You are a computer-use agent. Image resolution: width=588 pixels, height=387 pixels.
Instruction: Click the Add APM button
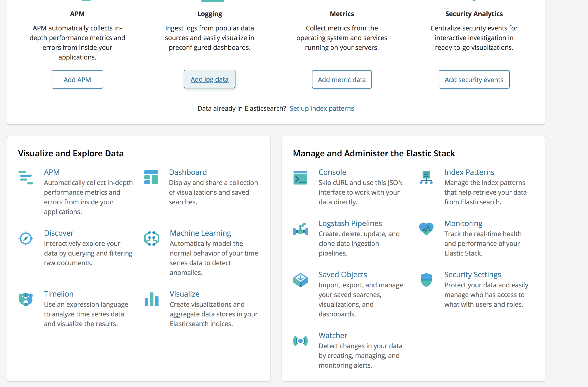click(x=77, y=79)
